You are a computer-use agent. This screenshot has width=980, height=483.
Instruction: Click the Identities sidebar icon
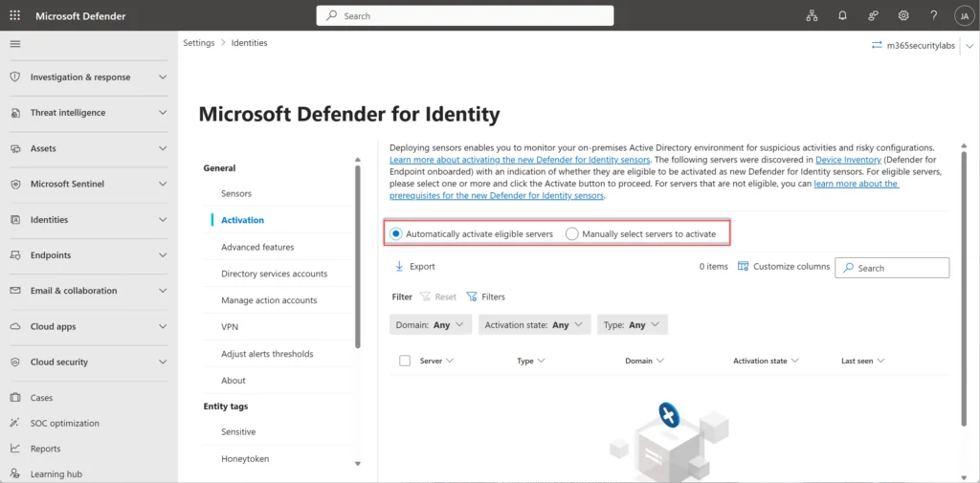[15, 220]
